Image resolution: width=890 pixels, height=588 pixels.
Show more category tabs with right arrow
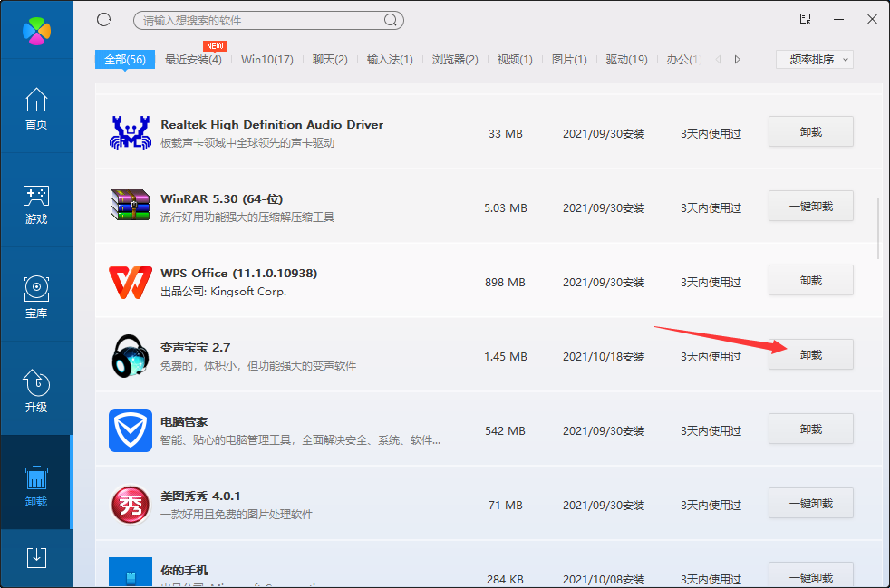738,60
